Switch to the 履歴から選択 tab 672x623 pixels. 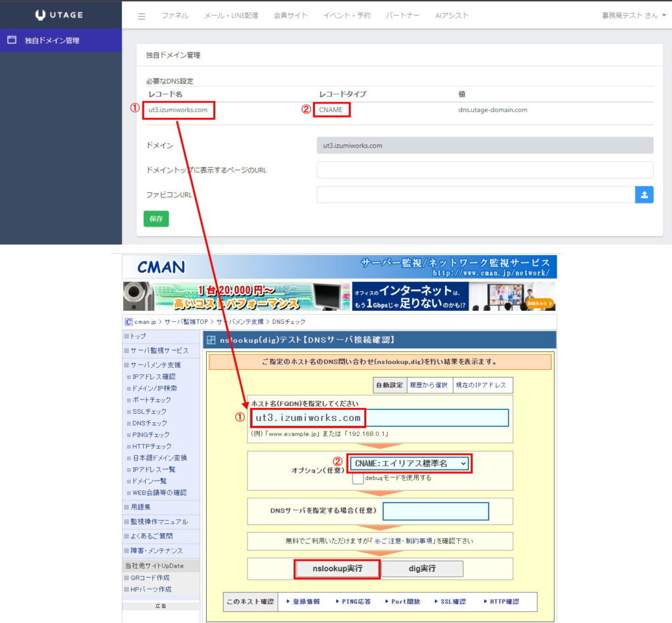[x=429, y=385]
